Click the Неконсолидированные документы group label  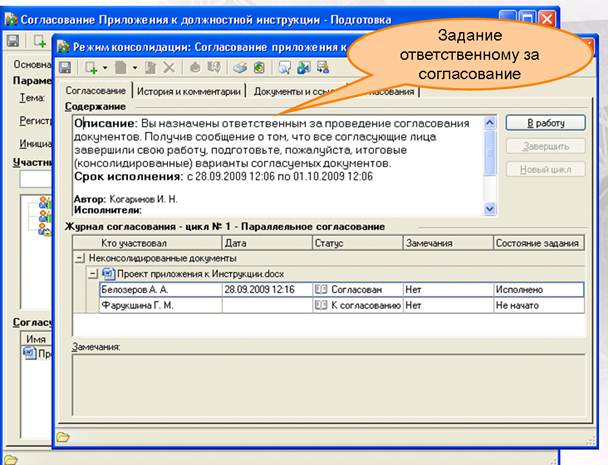tap(162, 258)
